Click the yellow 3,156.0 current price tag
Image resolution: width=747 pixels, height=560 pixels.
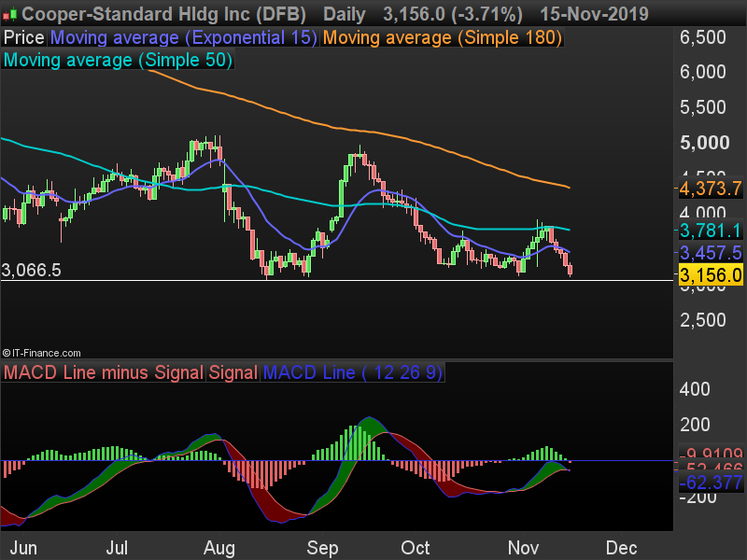coord(711,275)
